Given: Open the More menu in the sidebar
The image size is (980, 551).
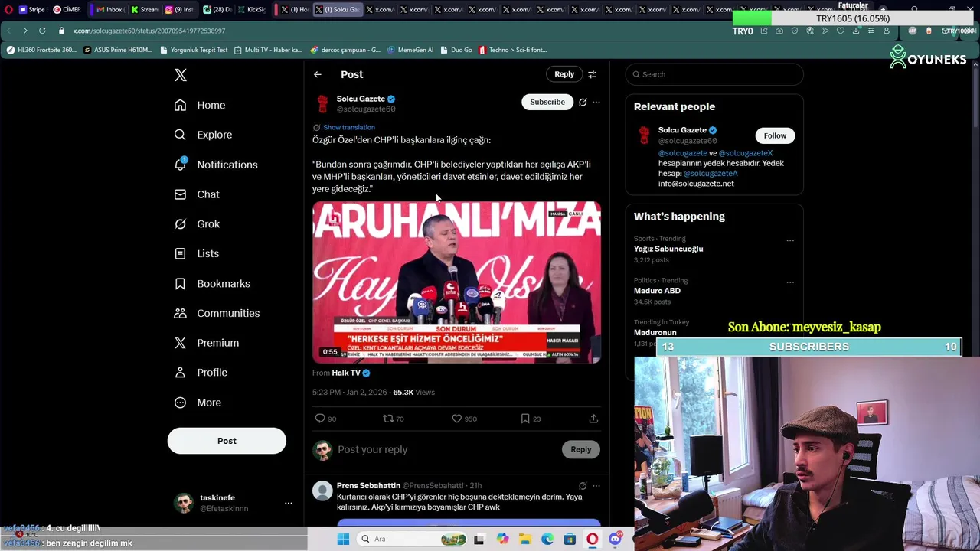Looking at the screenshot, I should point(198,403).
